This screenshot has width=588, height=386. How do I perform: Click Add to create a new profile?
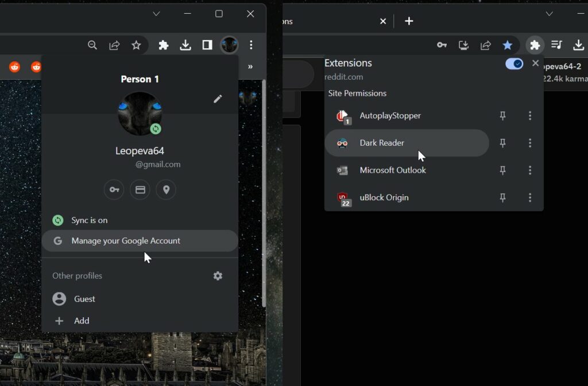pyautogui.click(x=81, y=321)
